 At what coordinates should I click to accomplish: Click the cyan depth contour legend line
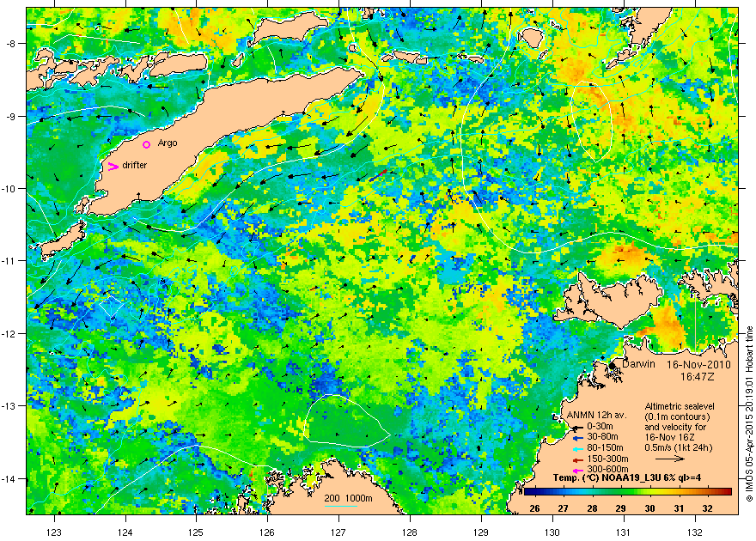pos(341,507)
